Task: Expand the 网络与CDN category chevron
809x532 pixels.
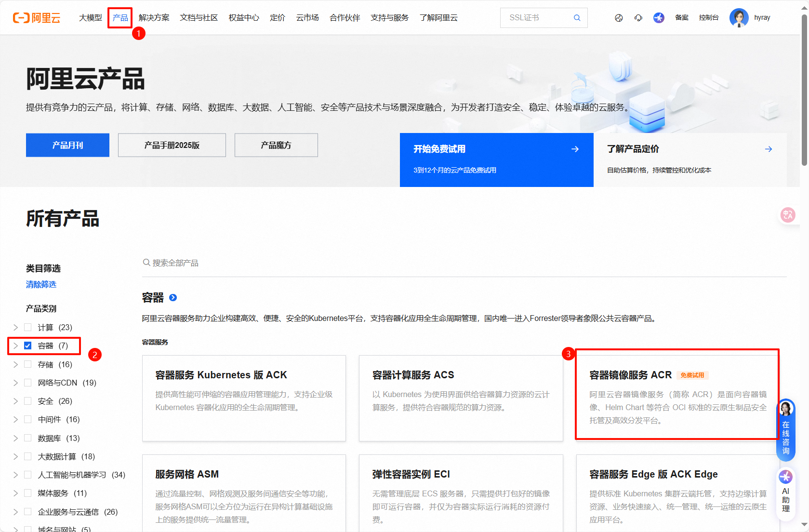Action: 15,383
